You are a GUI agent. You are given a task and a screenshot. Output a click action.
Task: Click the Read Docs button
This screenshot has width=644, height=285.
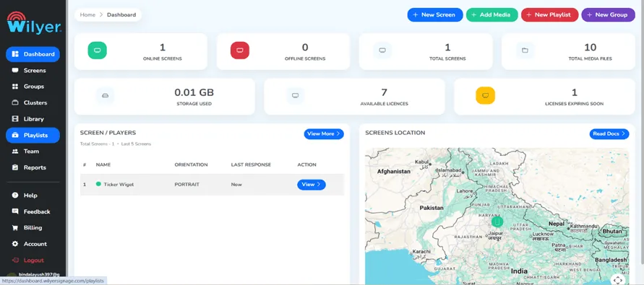[609, 133]
